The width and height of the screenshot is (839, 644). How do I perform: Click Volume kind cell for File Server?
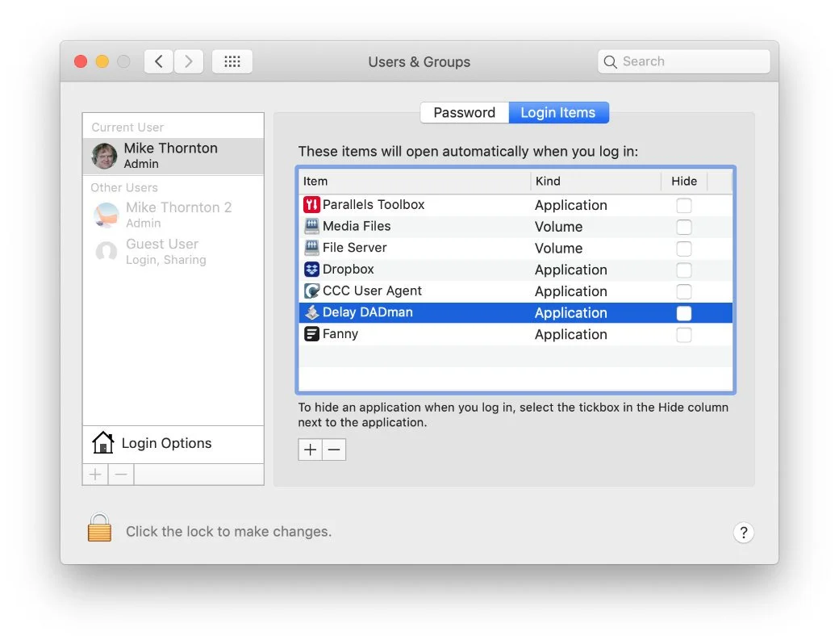(x=558, y=249)
